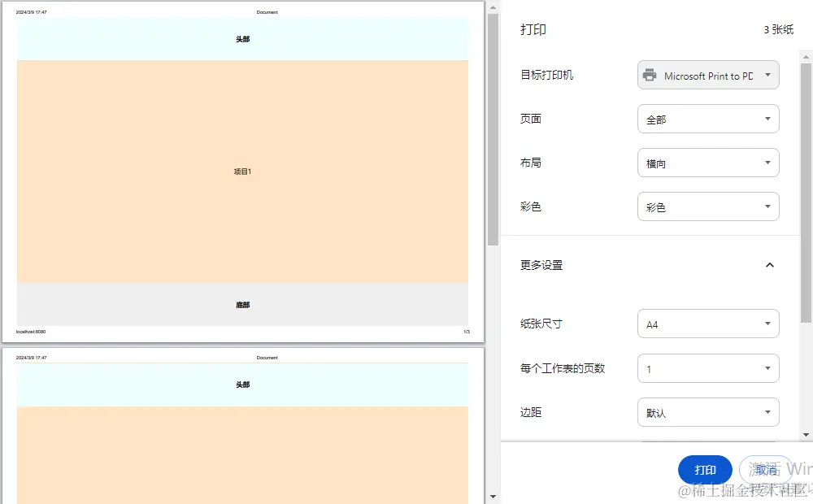The height and width of the screenshot is (504, 813).
Task: Collapse the 更多设置 section chevron
Action: [x=770, y=265]
